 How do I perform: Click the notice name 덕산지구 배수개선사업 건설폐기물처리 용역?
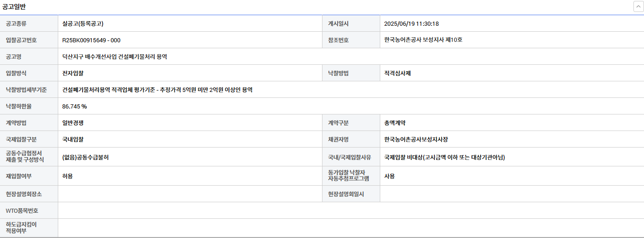pyautogui.click(x=115, y=57)
